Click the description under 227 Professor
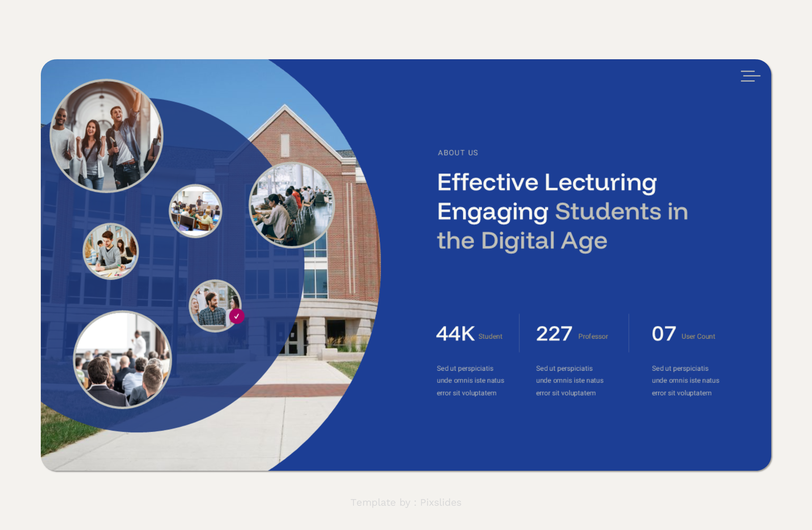The height and width of the screenshot is (530, 812). point(570,381)
